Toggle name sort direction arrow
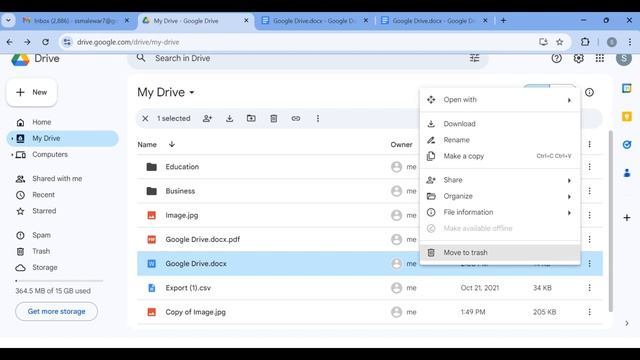 172,144
